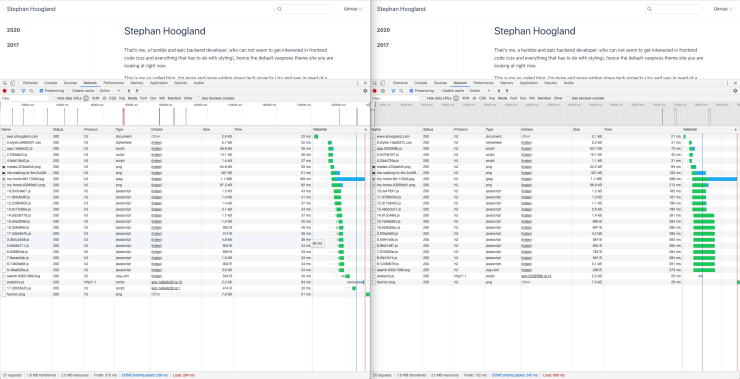Open GitHub link in right page header

click(x=723, y=9)
